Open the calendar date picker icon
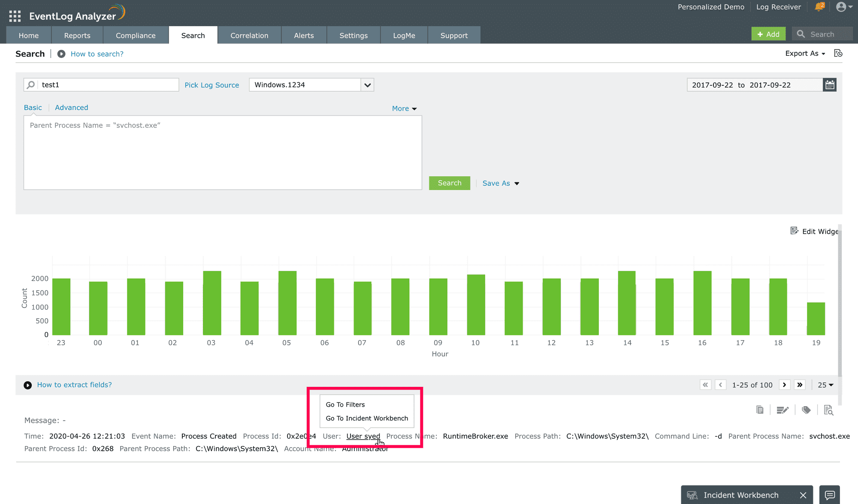 click(830, 85)
